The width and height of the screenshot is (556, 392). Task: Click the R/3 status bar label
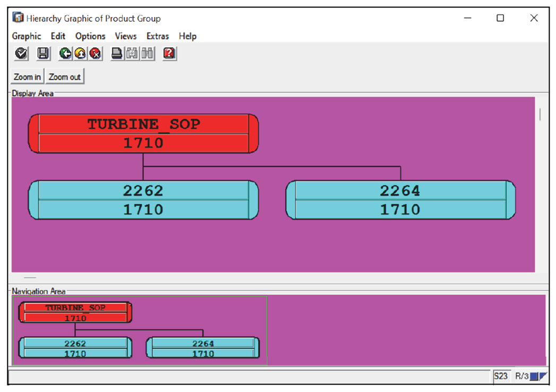coord(521,376)
